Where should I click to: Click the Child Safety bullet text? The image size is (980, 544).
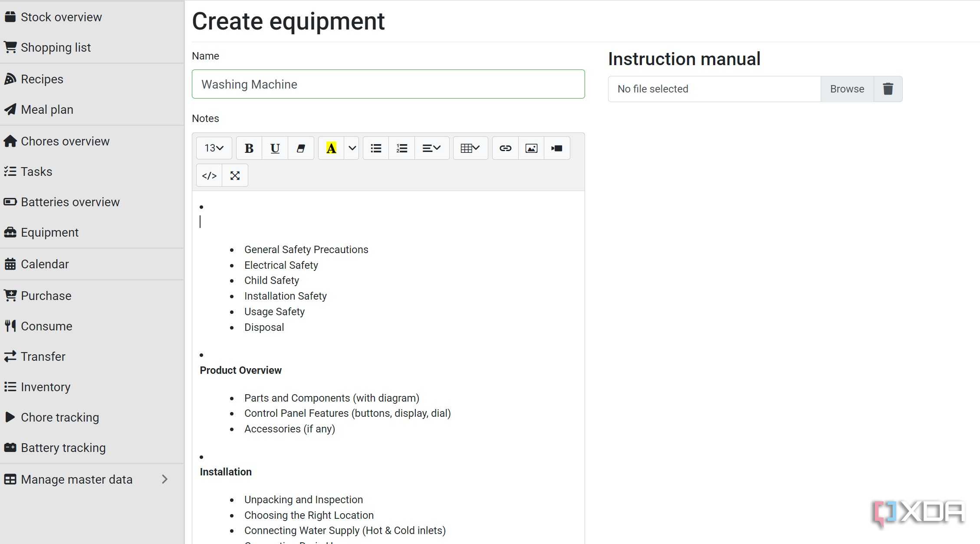pyautogui.click(x=271, y=280)
